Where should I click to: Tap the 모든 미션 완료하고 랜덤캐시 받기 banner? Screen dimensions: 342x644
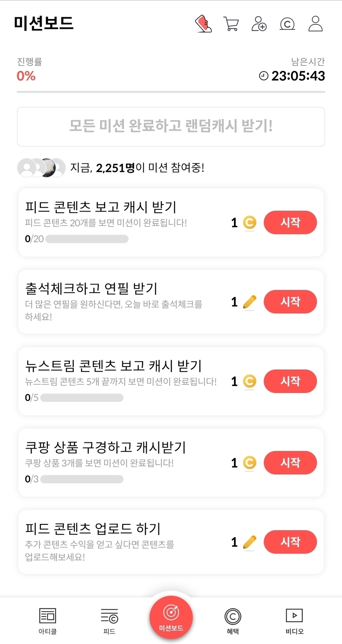171,127
